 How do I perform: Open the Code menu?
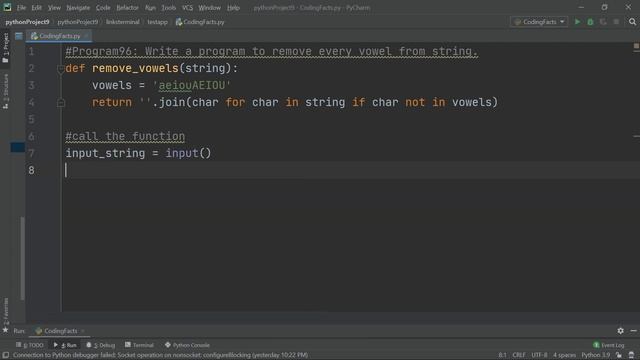[x=103, y=8]
